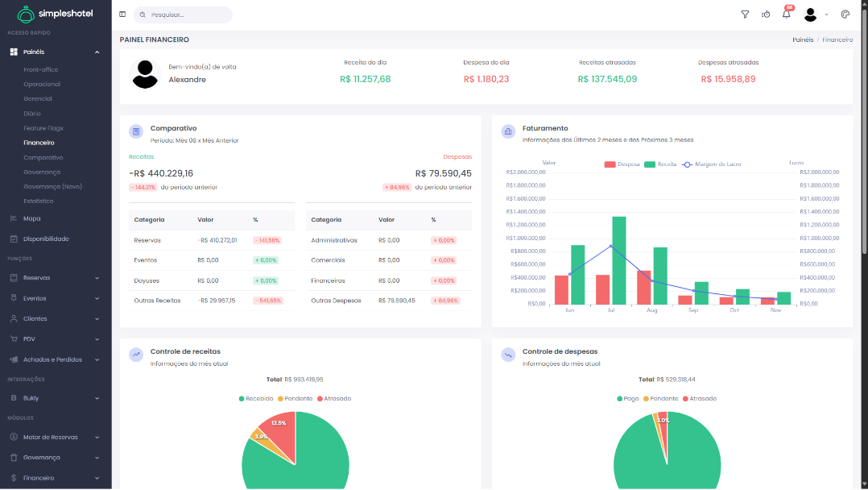Expand the Bukly menu chevron
Screen dimensions: 868x490
[x=97, y=399]
